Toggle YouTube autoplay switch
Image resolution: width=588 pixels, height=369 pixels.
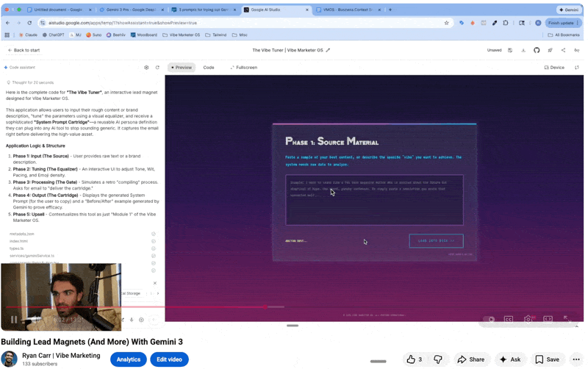(489, 319)
